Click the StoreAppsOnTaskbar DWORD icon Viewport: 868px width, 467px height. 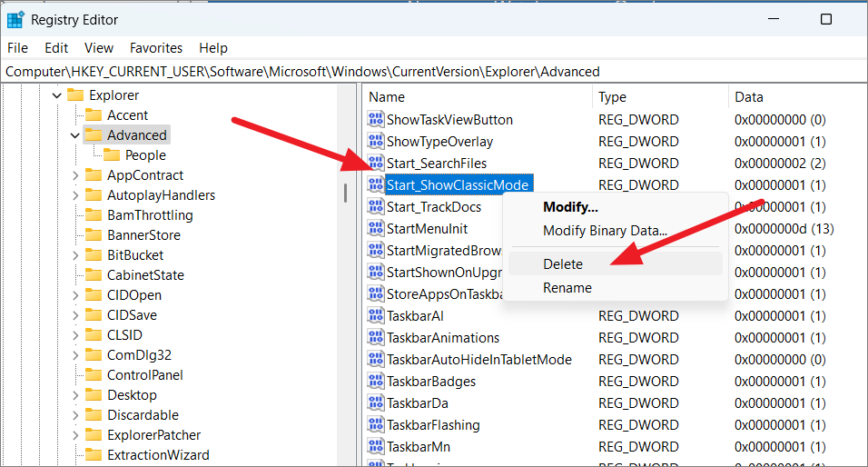(376, 293)
